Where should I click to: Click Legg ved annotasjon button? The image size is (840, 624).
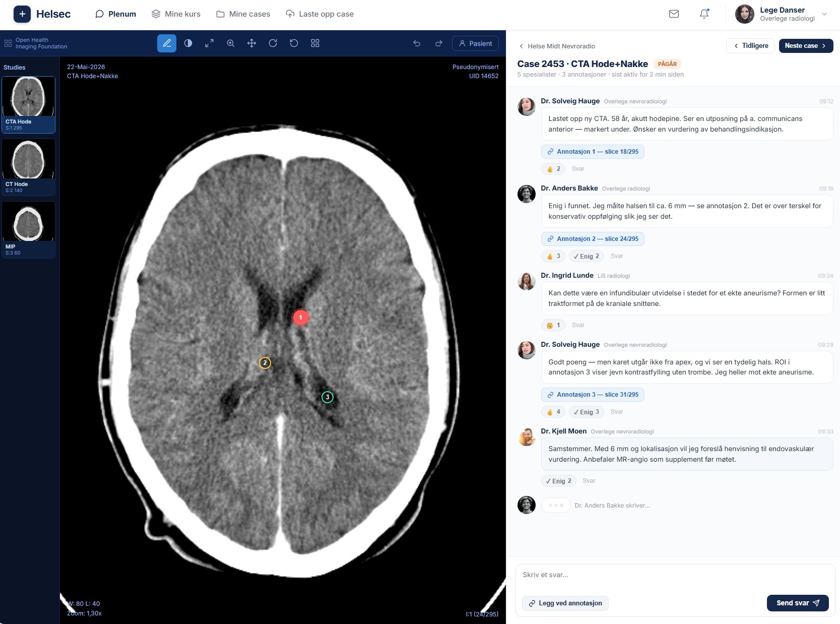(565, 603)
